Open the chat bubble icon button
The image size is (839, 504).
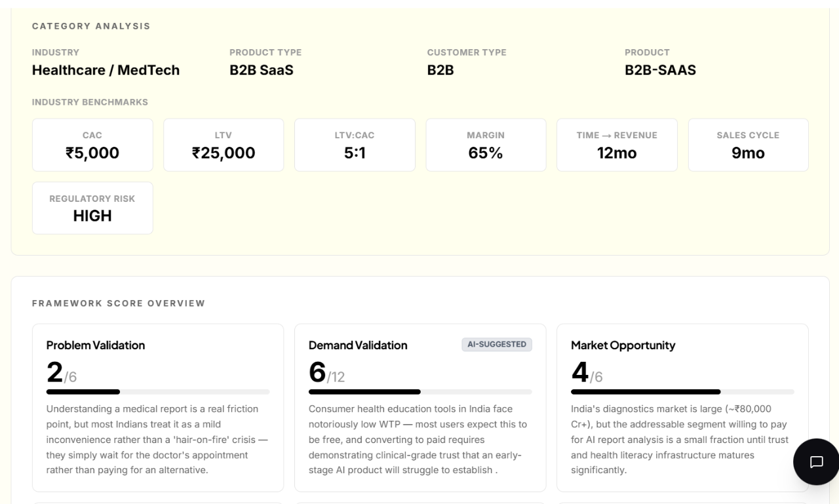click(x=816, y=461)
